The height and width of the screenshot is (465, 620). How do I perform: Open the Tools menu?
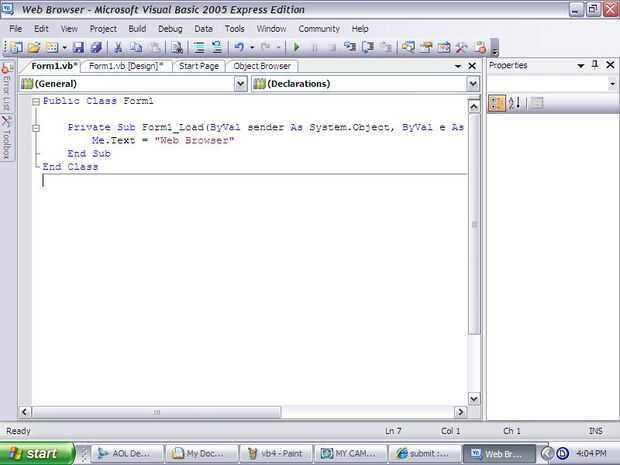(234, 29)
